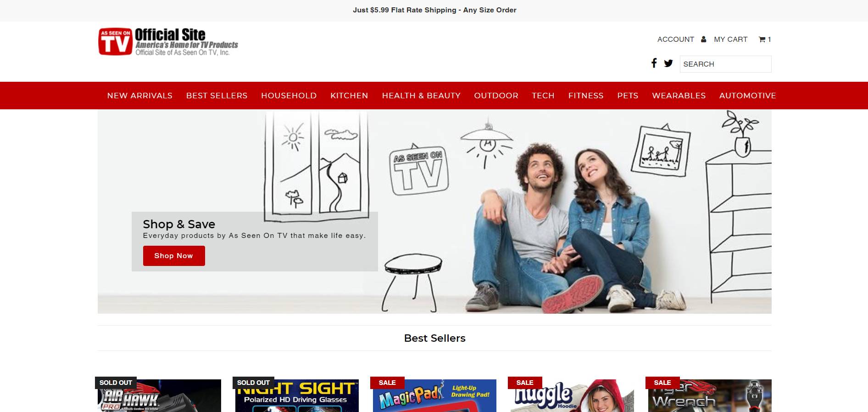Screen dimensions: 868x412
Task: Open the Facebook page icon
Action: (x=654, y=63)
